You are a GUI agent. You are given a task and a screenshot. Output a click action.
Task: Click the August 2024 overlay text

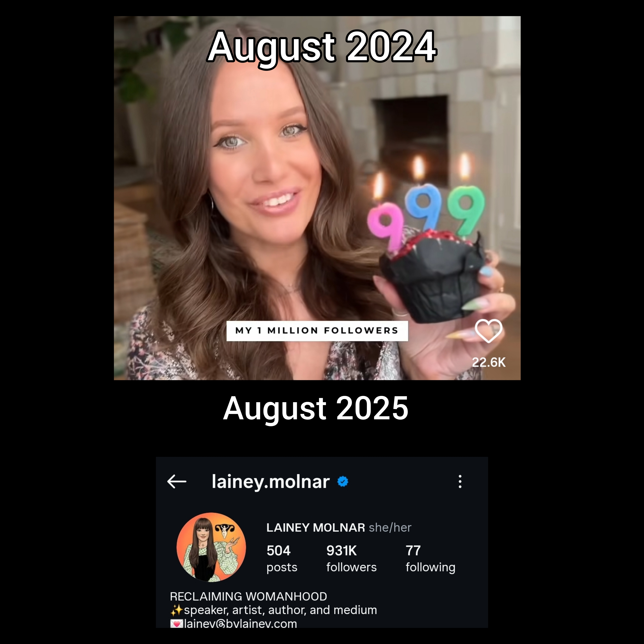click(322, 47)
